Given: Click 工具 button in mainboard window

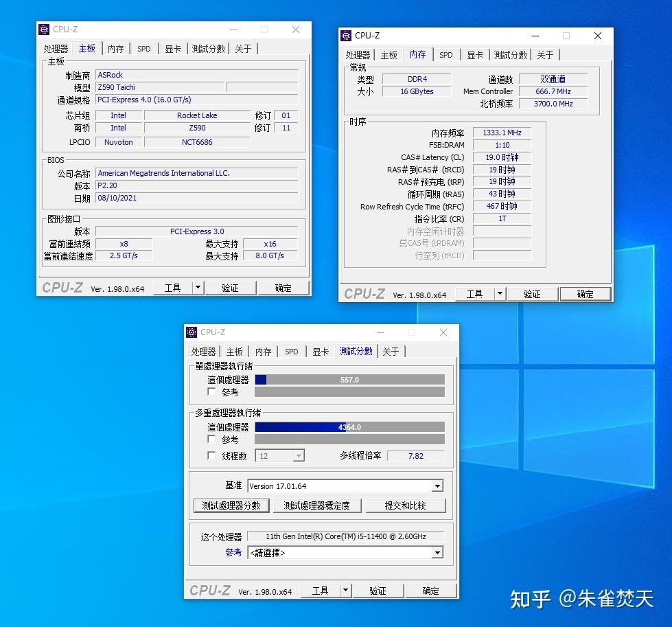Looking at the screenshot, I should 173,288.
